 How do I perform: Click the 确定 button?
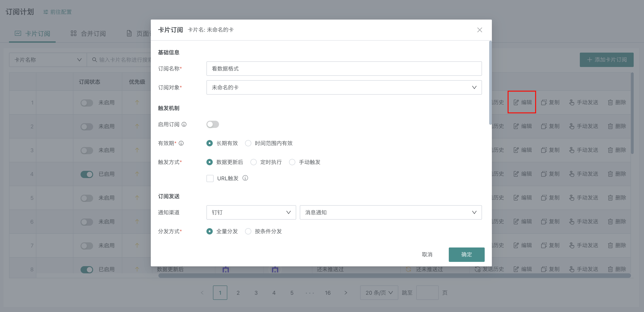466,254
